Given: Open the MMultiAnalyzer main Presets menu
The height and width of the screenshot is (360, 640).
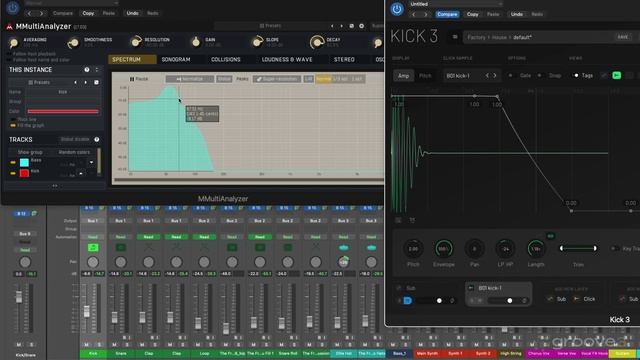Looking at the screenshot, I should pos(271,26).
